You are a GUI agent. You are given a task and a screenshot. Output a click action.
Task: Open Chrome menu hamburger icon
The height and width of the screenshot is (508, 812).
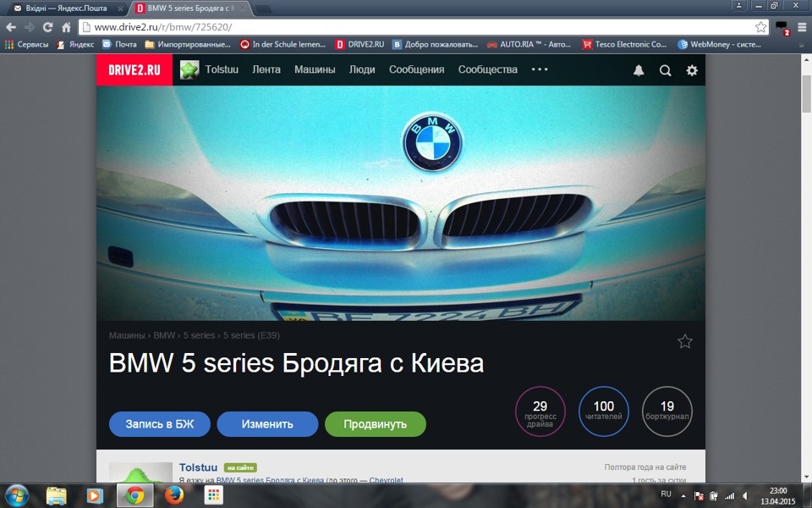(x=802, y=27)
